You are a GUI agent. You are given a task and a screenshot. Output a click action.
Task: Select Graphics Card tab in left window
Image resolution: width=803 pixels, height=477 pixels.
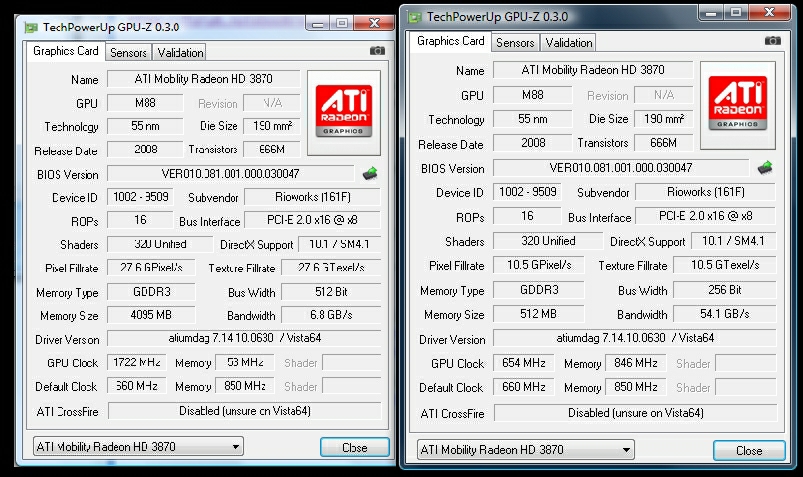click(x=66, y=51)
